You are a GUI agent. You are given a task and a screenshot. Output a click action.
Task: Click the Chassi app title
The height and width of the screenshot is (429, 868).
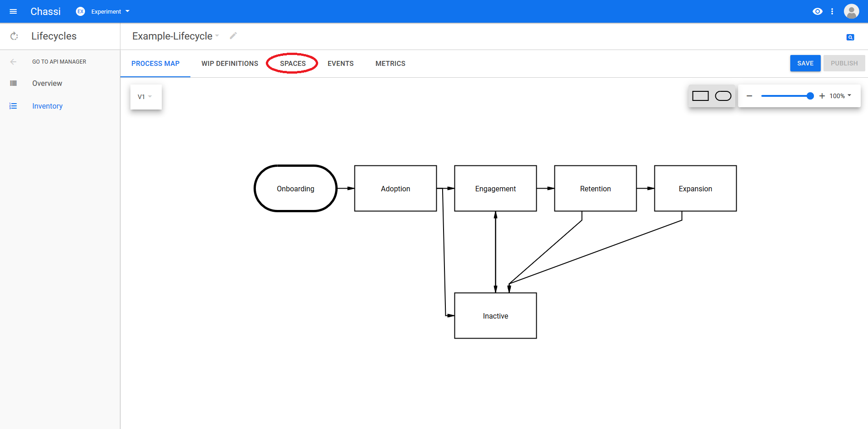[45, 11]
